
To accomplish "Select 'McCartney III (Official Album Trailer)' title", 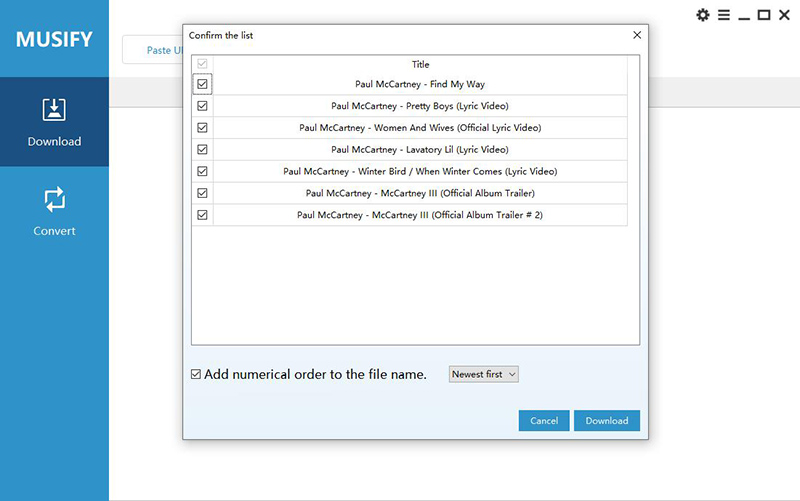I will coord(420,193).
